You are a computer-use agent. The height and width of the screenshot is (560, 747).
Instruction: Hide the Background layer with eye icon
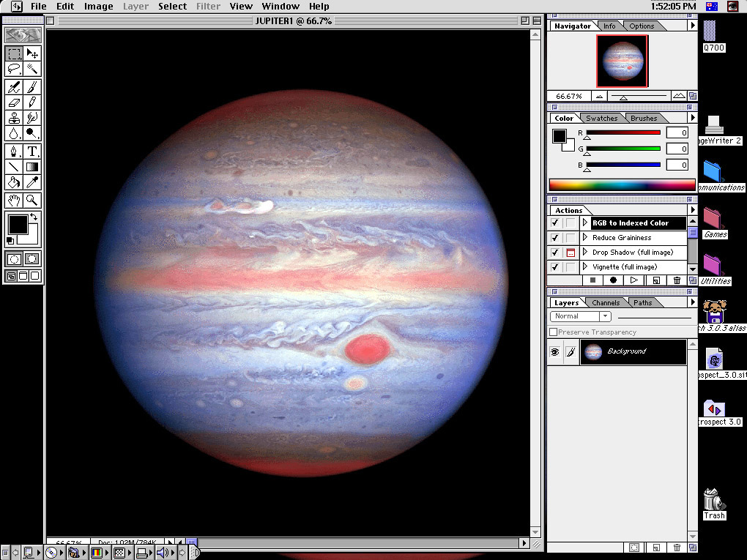555,352
